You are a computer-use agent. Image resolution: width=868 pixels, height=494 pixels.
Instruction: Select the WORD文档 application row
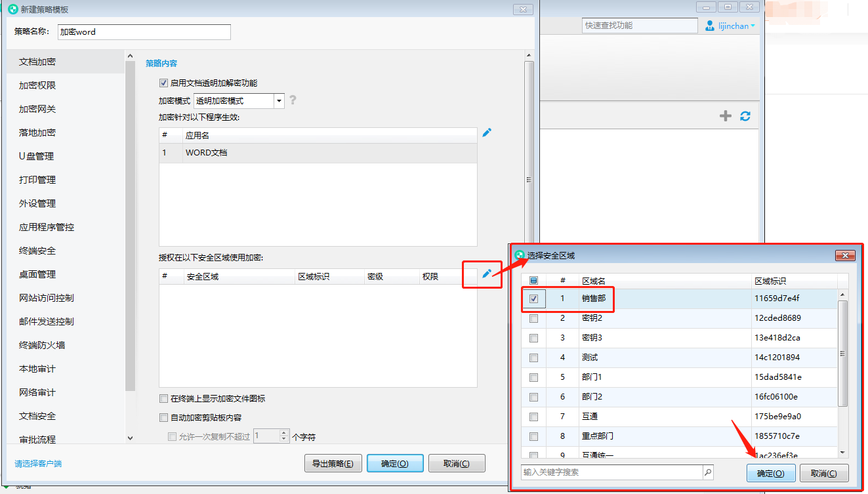coord(318,153)
